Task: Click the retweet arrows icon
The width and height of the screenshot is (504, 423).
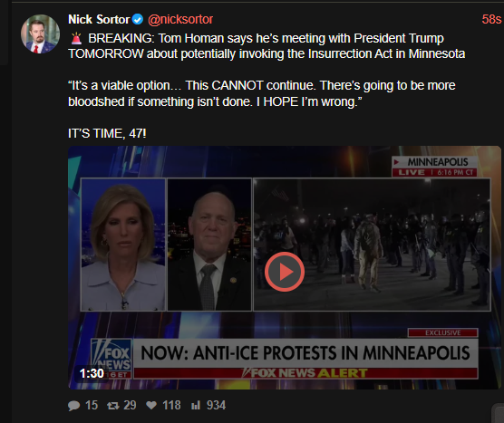Action: coord(112,406)
